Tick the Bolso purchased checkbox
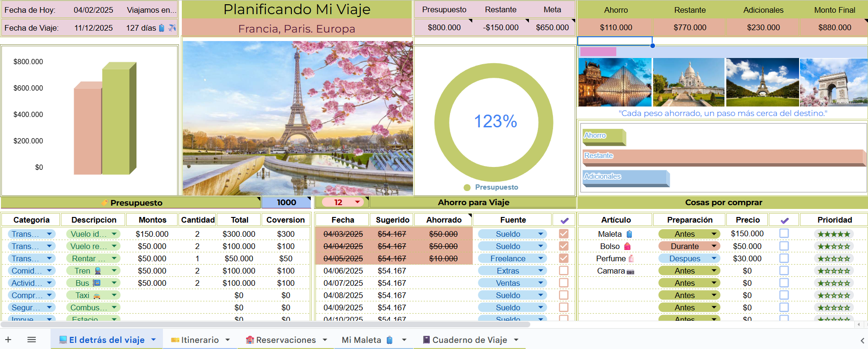 [784, 246]
